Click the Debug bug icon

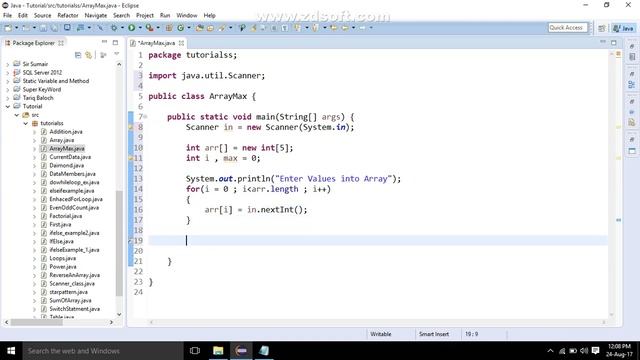click(x=114, y=28)
